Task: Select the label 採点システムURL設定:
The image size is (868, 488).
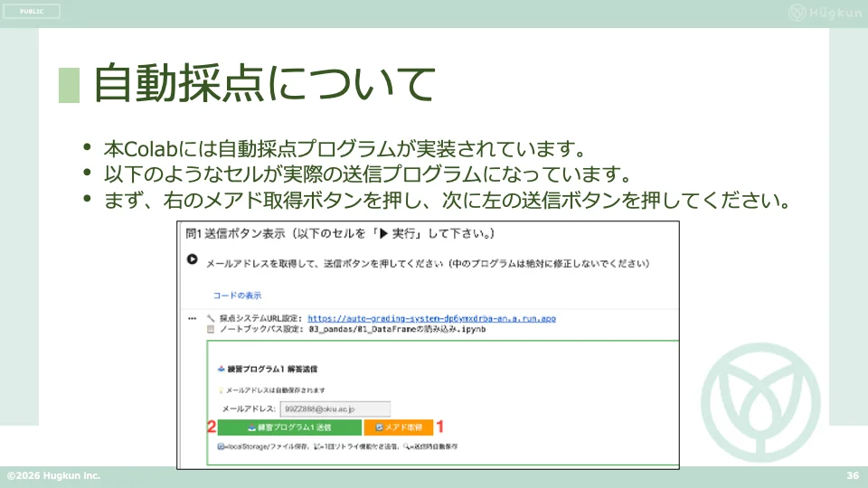Action: click(260, 318)
